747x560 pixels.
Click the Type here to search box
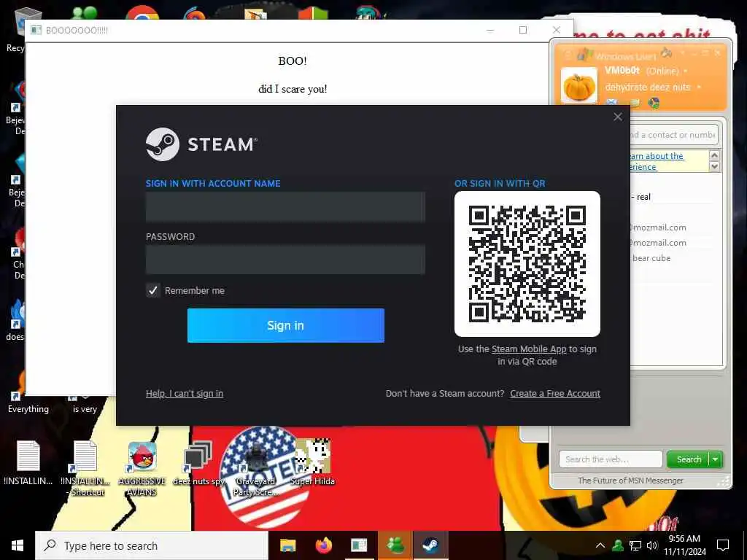coord(152,545)
